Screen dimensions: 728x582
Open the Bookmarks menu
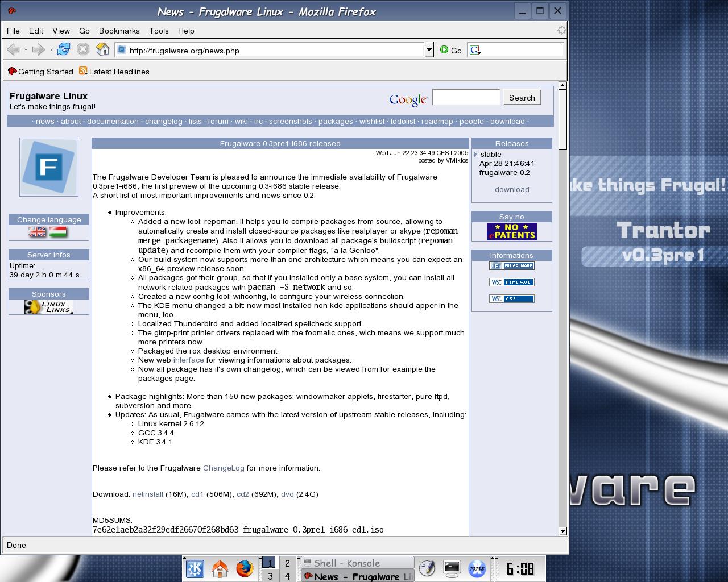(x=119, y=31)
